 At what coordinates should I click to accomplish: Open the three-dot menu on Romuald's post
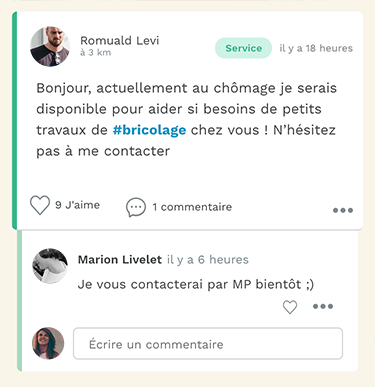343,210
